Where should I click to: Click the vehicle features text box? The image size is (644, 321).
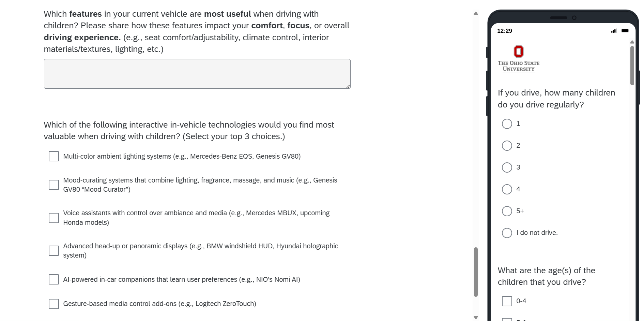click(197, 74)
